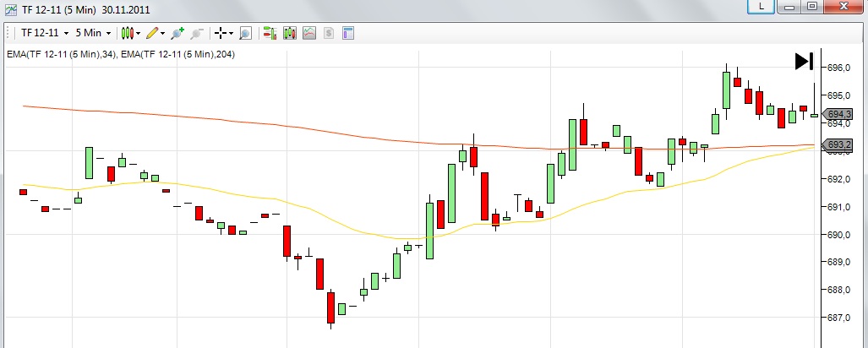
Task: Expand the drawing tools dropdown arrow
Action: click(x=162, y=33)
